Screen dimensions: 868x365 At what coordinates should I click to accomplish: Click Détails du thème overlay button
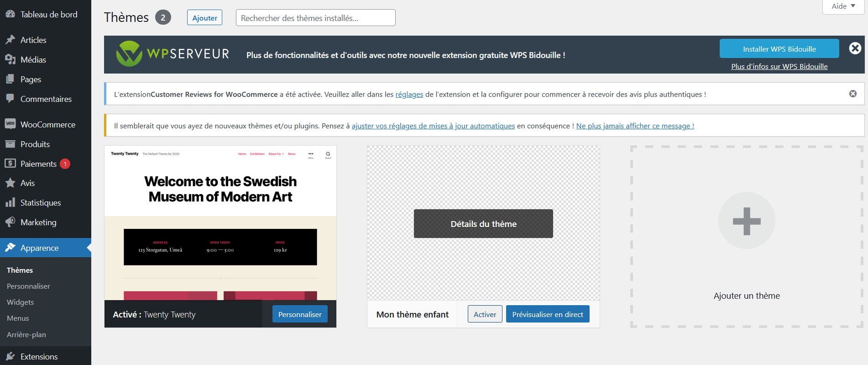[x=483, y=224]
